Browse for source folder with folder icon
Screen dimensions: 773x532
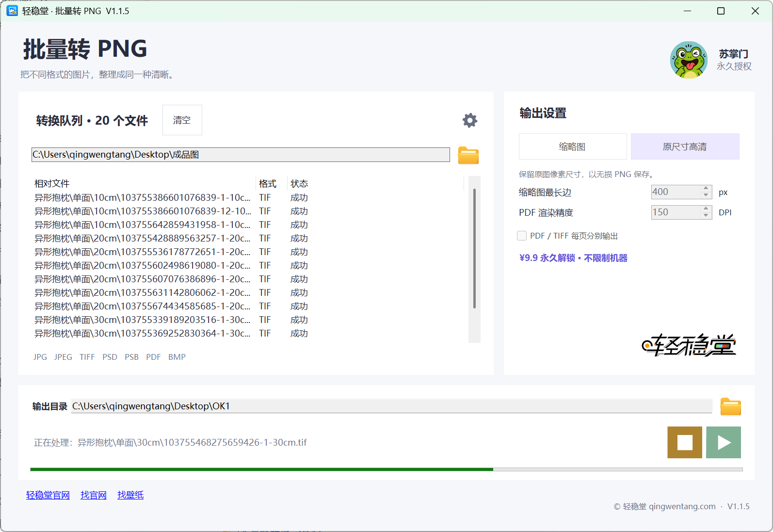click(468, 155)
